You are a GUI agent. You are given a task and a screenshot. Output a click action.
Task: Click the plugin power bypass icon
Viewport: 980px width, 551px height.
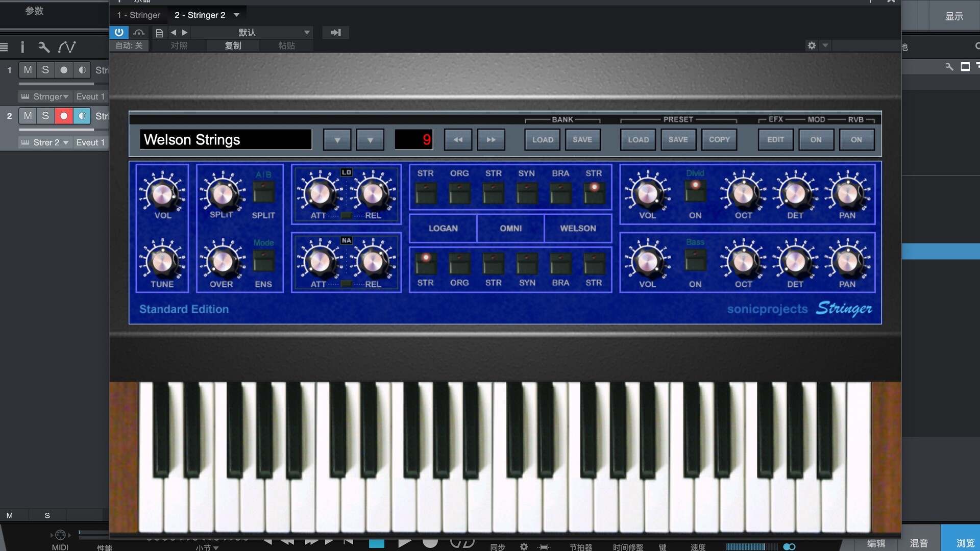(119, 32)
